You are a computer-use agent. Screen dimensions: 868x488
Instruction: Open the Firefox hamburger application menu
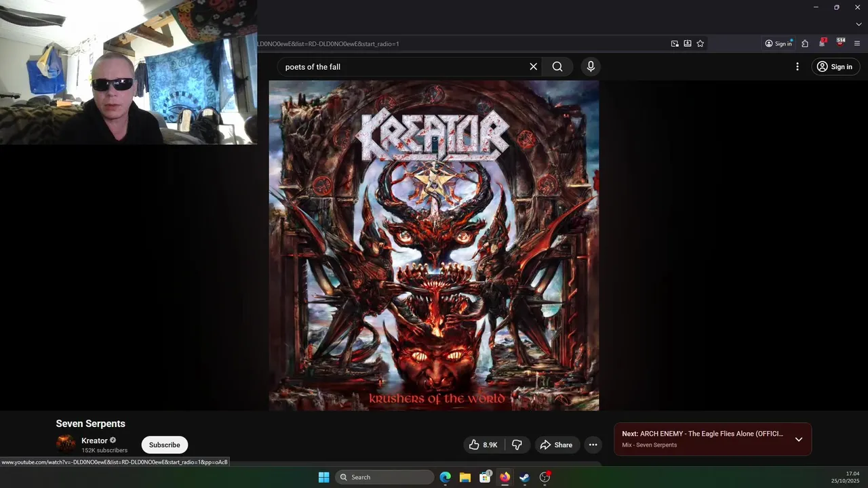click(x=857, y=43)
